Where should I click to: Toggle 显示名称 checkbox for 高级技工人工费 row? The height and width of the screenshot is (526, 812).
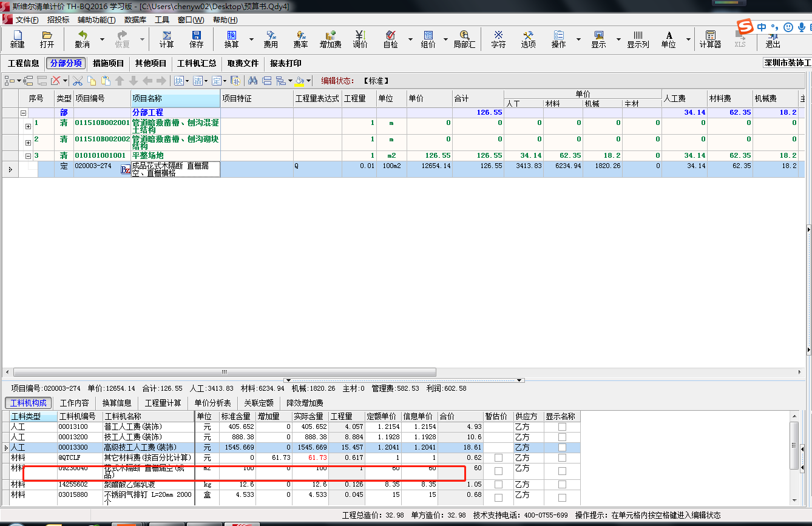click(x=562, y=448)
